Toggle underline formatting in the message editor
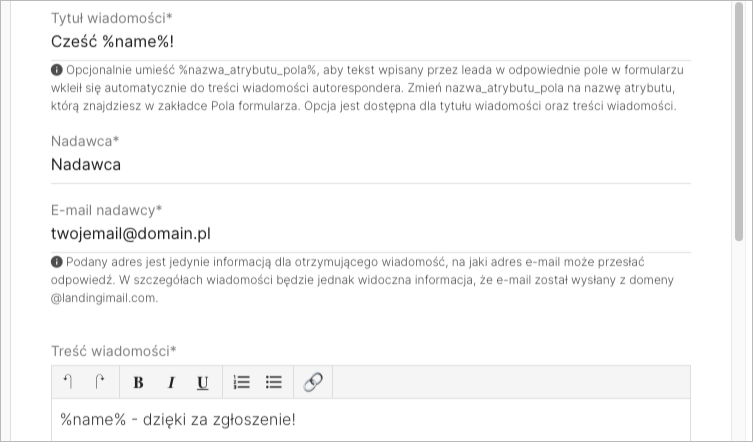753x442 pixels. point(202,382)
